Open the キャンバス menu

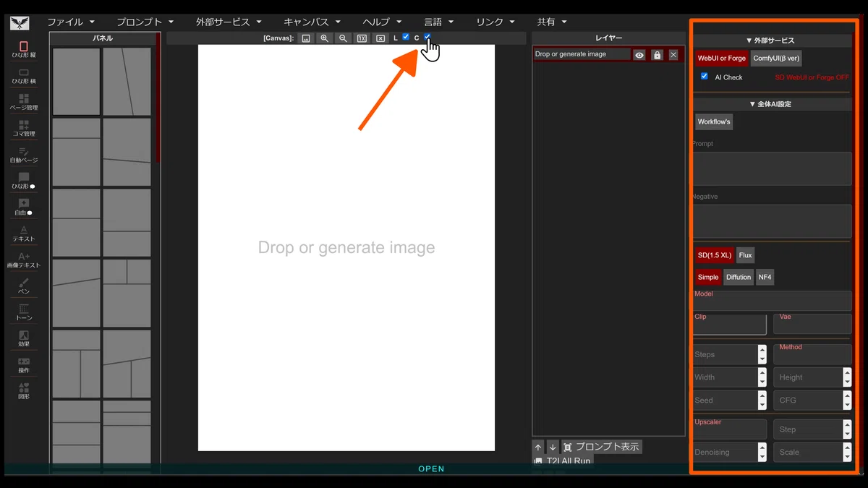312,22
